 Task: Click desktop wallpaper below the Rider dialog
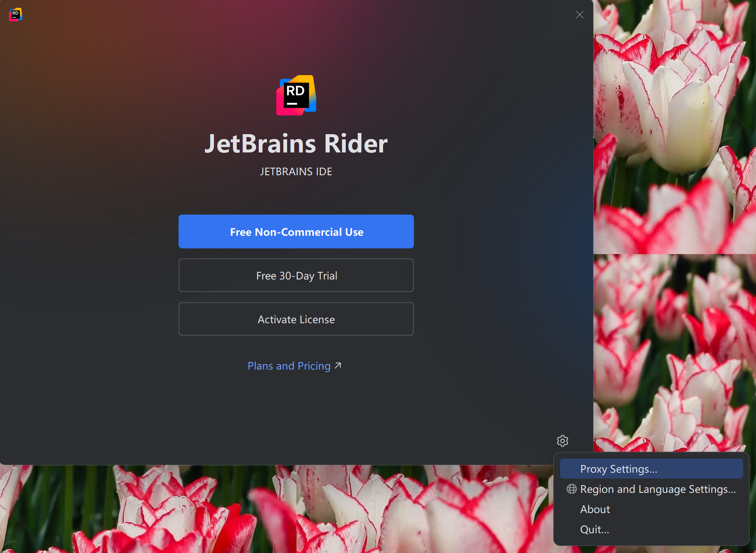click(x=224, y=512)
